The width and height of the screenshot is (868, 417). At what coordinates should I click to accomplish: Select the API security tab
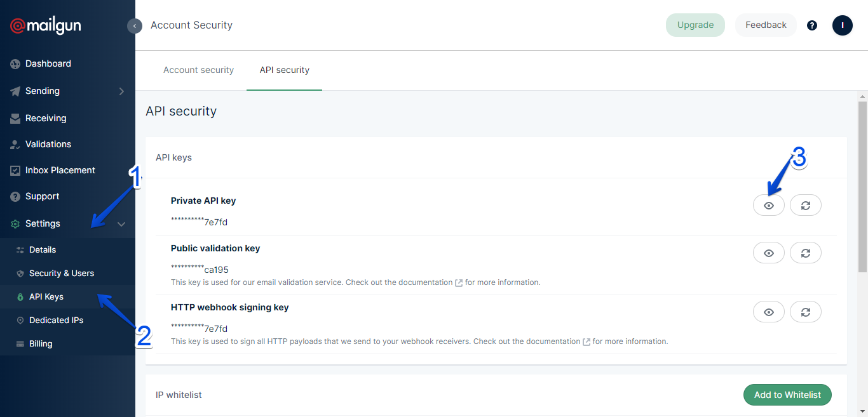tap(284, 70)
